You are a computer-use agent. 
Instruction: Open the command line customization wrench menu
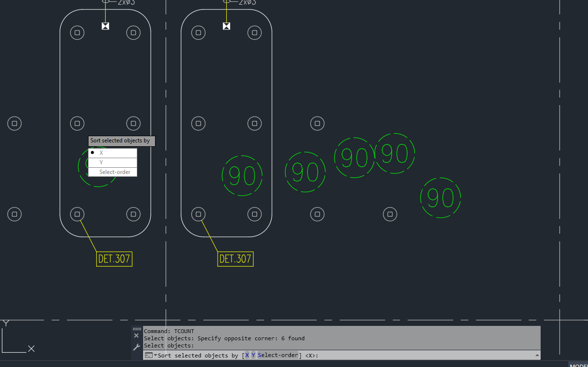coord(136,347)
